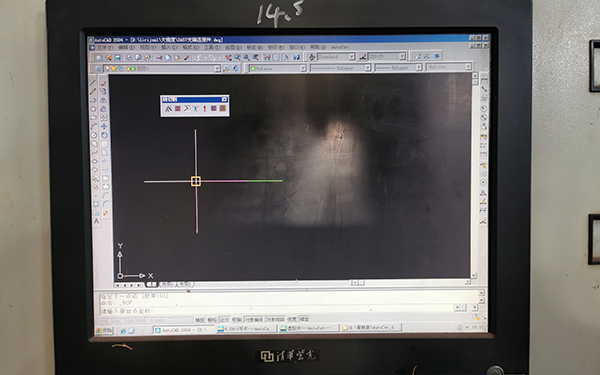
Task: Open the 文件 File menu
Action: pos(104,48)
